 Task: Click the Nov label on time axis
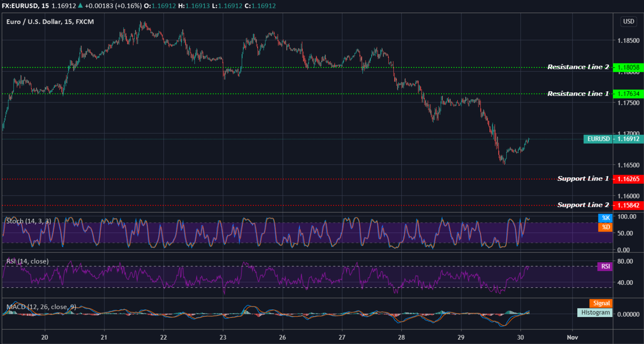click(573, 337)
